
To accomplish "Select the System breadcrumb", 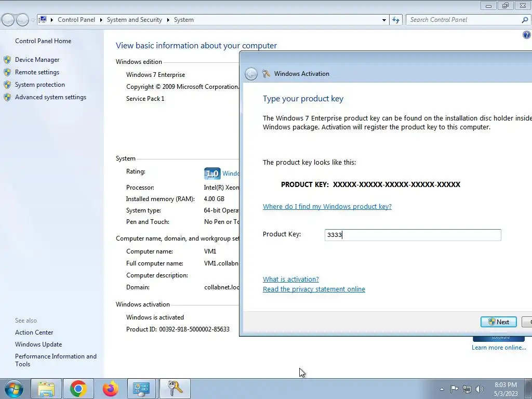I will (x=183, y=20).
